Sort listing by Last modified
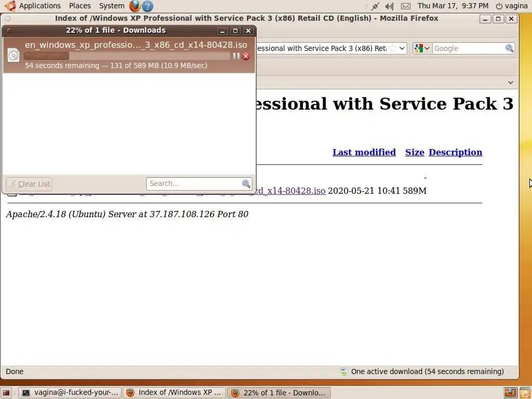This screenshot has height=399, width=532. pos(364,152)
